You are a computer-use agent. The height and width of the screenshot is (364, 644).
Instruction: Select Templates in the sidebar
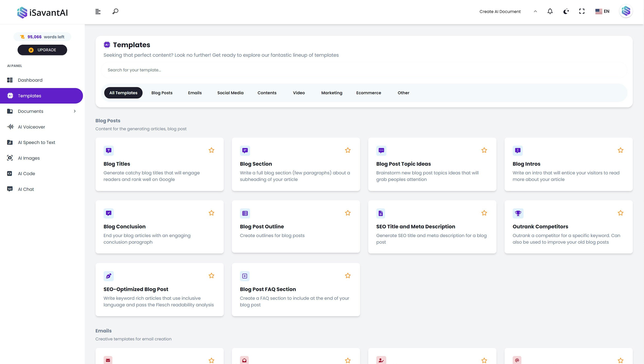(41, 96)
